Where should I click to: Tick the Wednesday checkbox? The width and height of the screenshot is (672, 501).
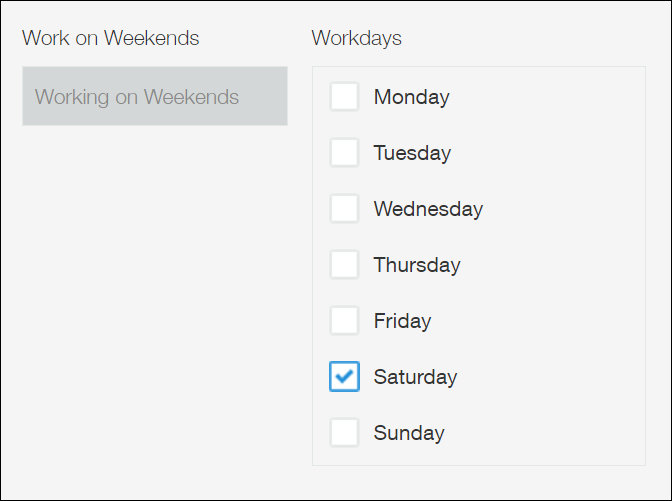coord(344,209)
